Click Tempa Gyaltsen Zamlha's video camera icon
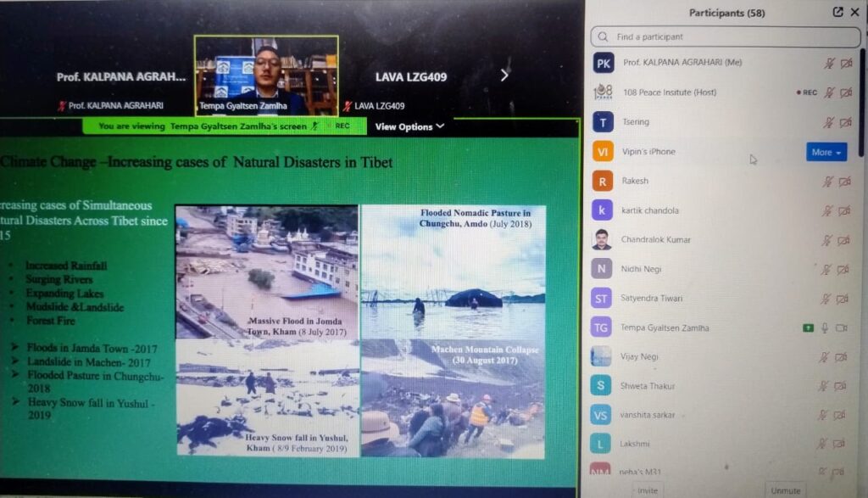The width and height of the screenshot is (868, 498). coord(843,328)
